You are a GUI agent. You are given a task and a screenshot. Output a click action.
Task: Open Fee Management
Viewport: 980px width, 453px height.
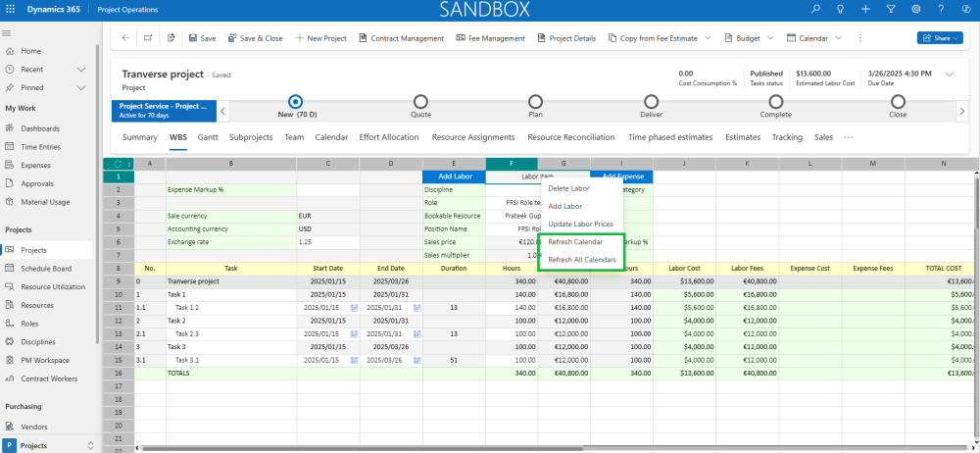pyautogui.click(x=491, y=38)
